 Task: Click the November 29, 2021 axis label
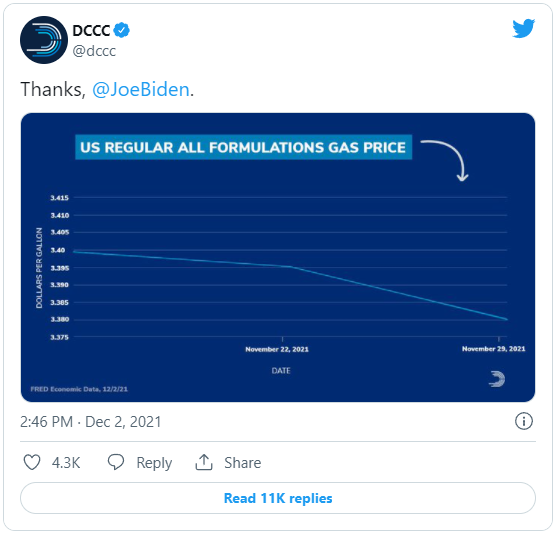coord(494,349)
